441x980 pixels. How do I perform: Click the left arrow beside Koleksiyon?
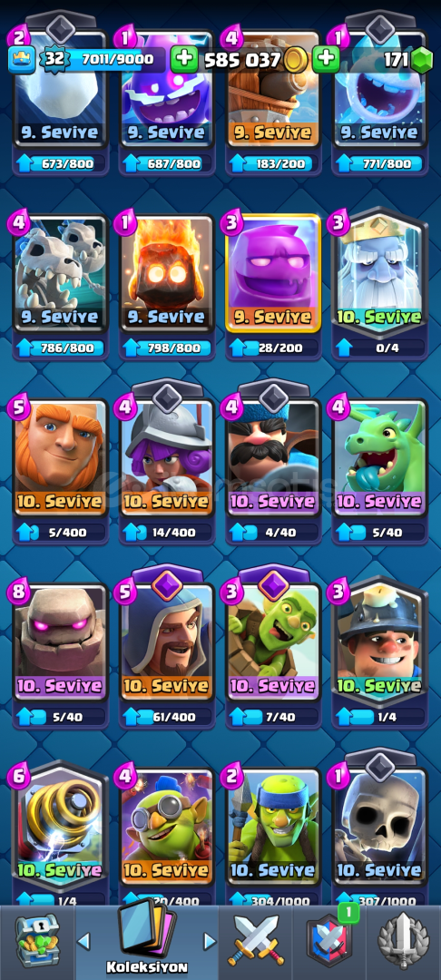point(83,941)
